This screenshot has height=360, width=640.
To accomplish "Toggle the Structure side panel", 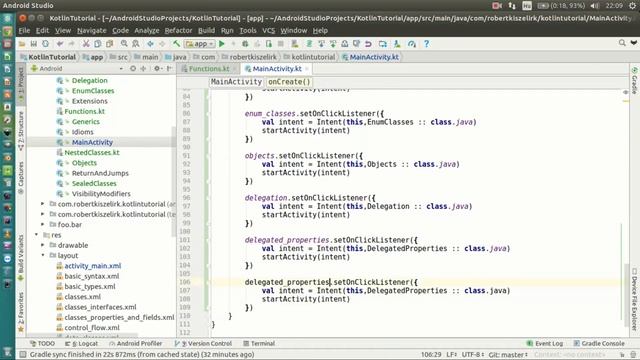I will (x=21, y=131).
